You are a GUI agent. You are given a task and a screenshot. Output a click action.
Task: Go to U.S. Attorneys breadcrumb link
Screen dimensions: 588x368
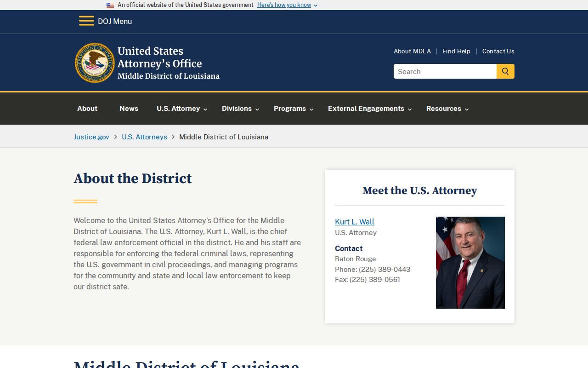tap(144, 137)
